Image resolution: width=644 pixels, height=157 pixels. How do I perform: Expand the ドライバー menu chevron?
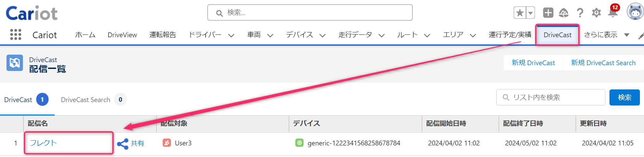231,35
